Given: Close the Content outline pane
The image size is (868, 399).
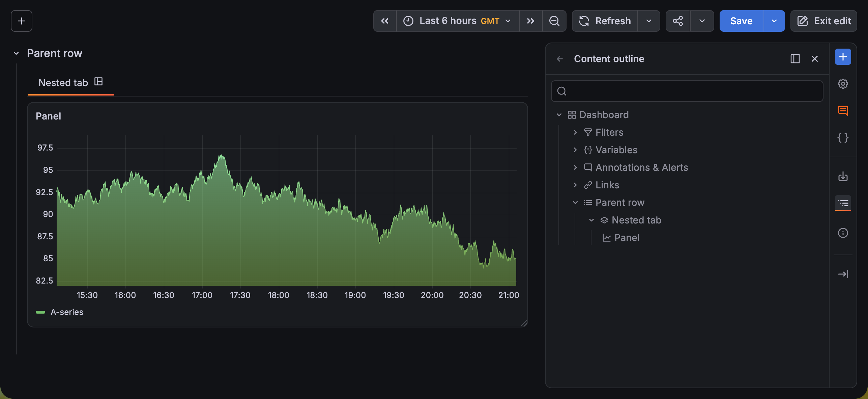Looking at the screenshot, I should [x=815, y=59].
